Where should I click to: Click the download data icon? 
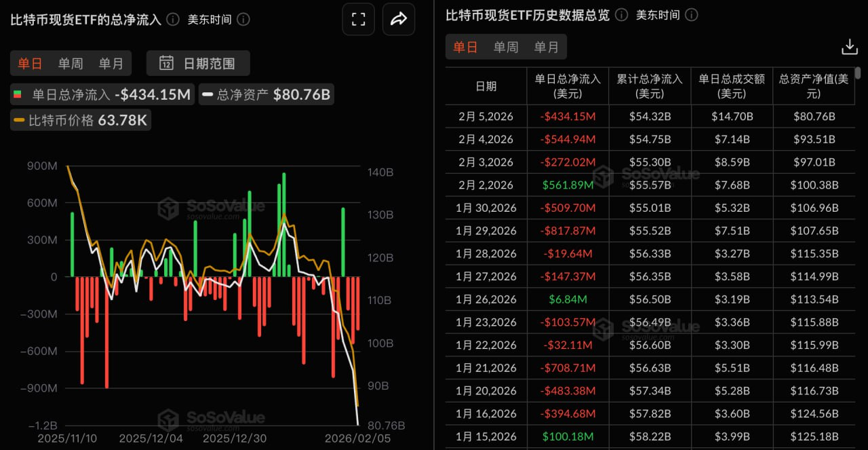[x=849, y=47]
